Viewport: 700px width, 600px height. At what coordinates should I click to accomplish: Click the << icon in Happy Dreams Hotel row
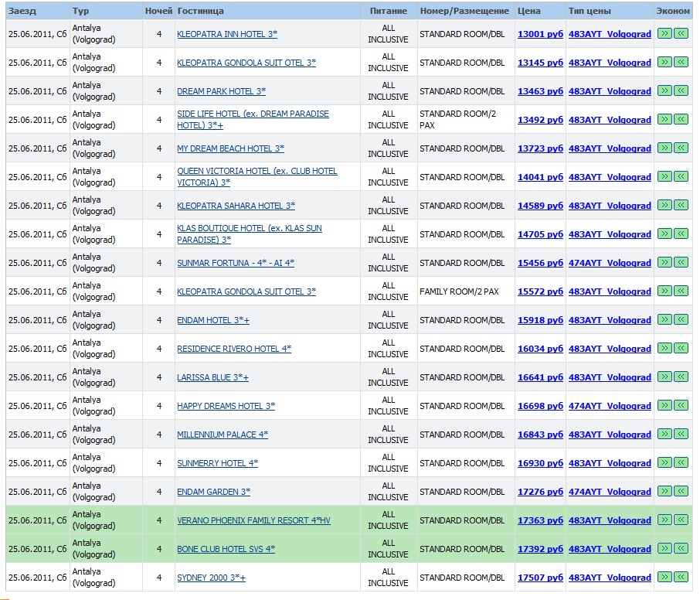point(681,406)
